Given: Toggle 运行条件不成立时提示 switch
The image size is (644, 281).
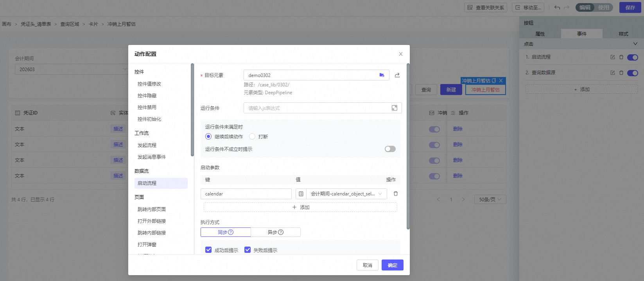Looking at the screenshot, I should [390, 149].
